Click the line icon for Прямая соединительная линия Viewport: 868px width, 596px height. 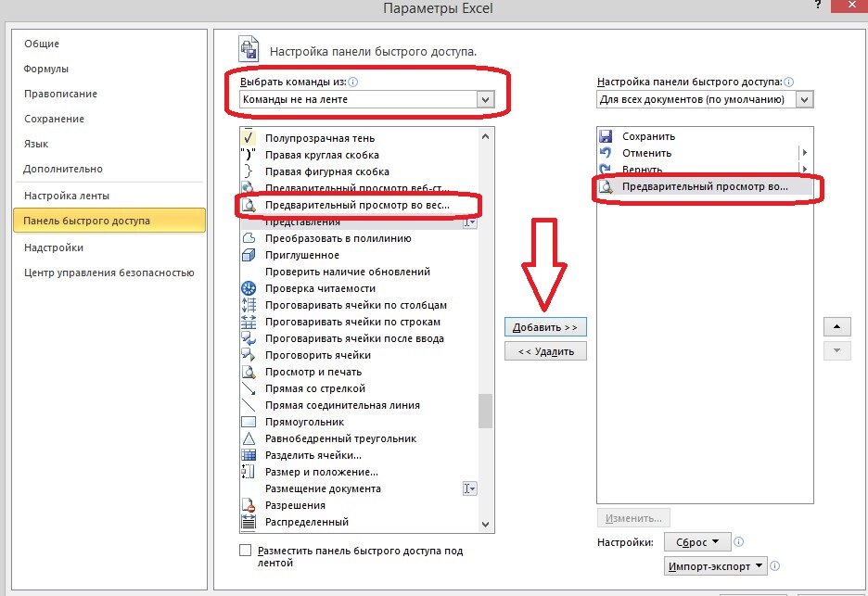(249, 404)
